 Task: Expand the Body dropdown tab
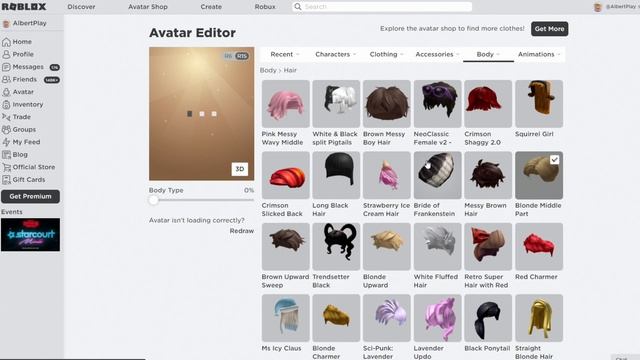point(488,54)
